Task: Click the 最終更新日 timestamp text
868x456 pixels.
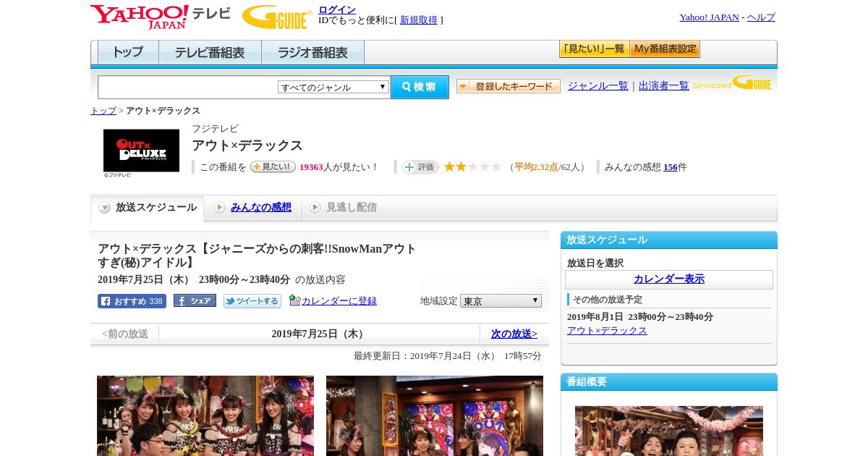Action: pyautogui.click(x=448, y=356)
